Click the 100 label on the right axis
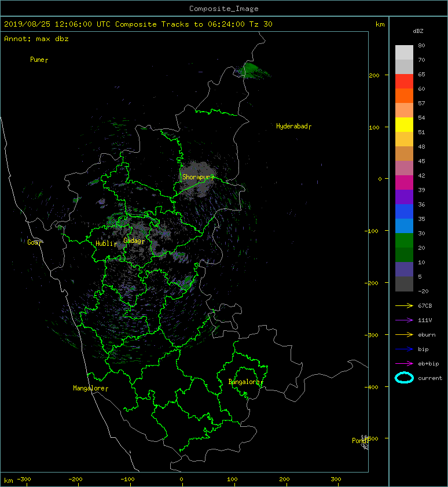Image resolution: width=448 pixels, height=487 pixels. click(374, 127)
